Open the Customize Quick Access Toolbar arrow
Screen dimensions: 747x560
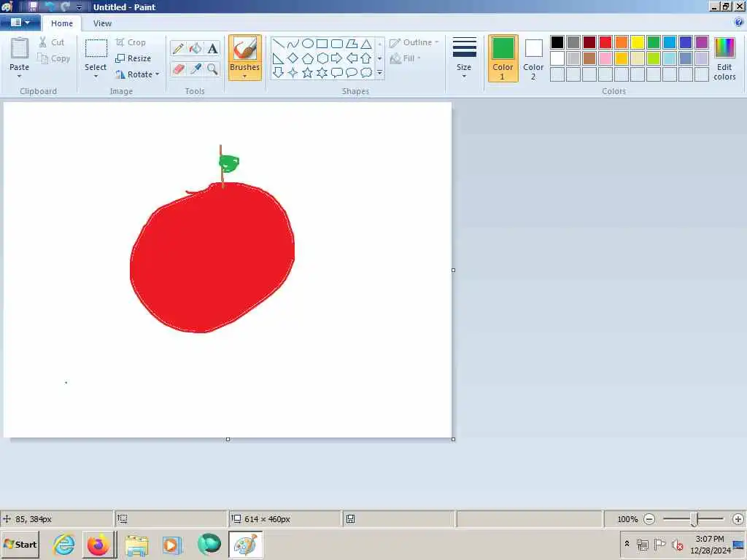coord(79,7)
